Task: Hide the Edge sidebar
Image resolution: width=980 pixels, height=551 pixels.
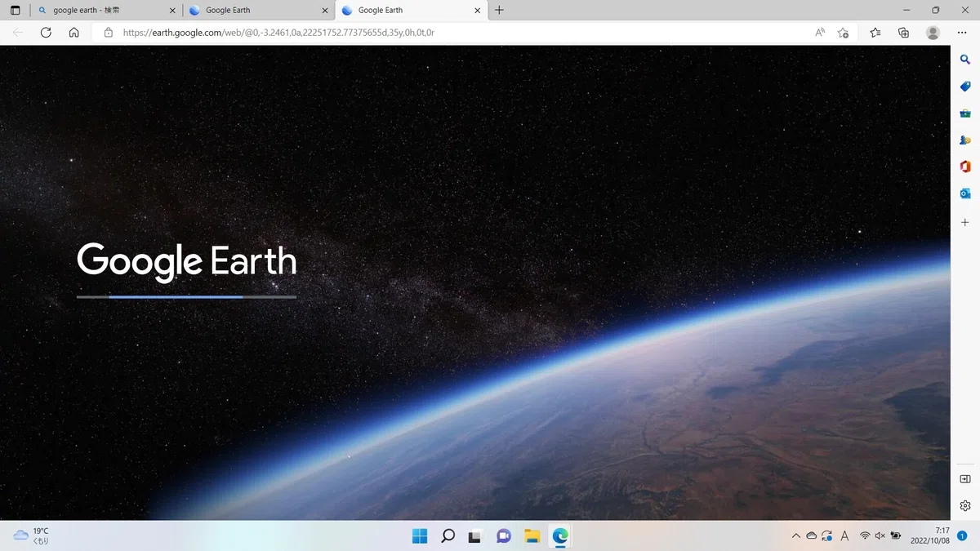Action: point(965,478)
